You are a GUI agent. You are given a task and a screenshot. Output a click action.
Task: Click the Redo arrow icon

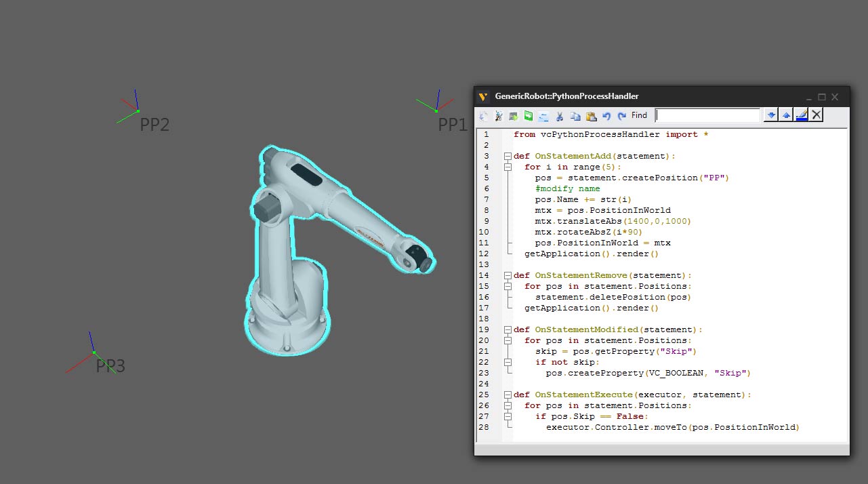621,116
